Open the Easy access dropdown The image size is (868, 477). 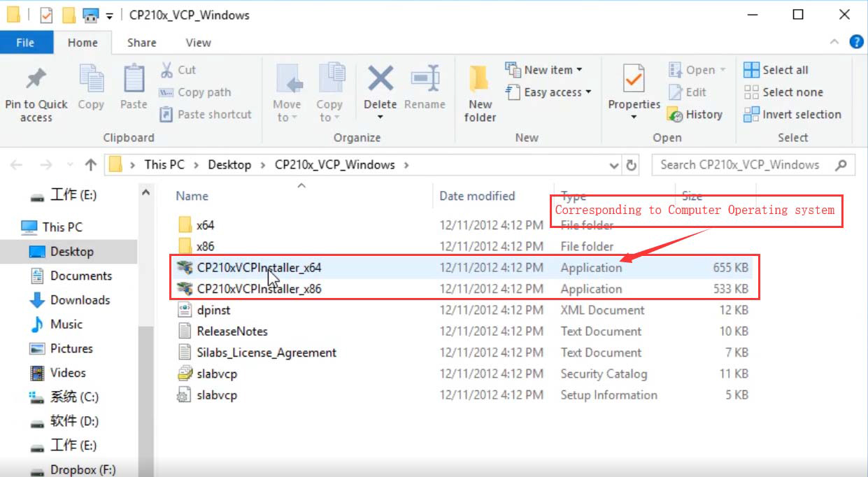point(549,92)
